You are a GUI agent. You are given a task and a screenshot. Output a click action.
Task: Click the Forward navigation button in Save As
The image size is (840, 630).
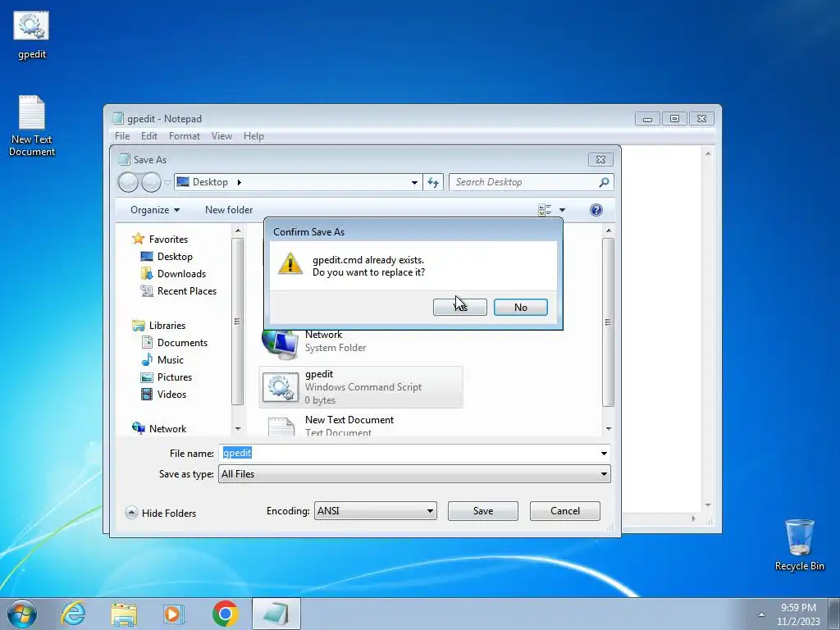point(151,182)
